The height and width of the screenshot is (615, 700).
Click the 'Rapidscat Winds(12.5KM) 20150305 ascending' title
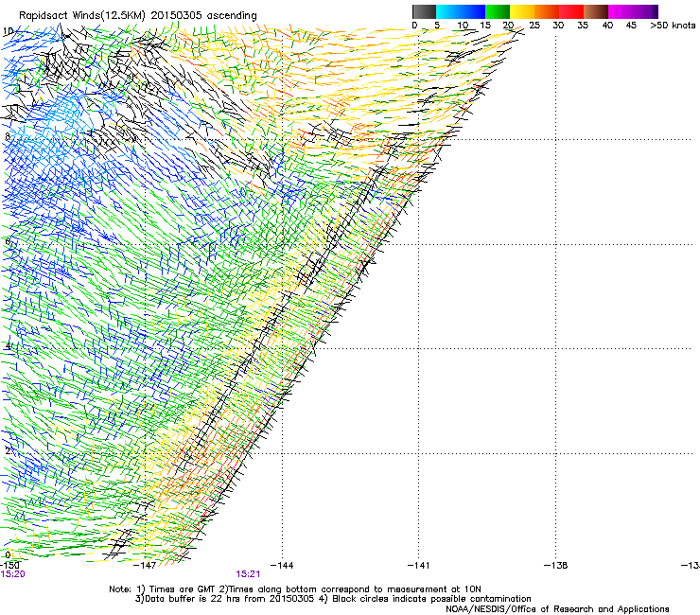[x=138, y=16]
